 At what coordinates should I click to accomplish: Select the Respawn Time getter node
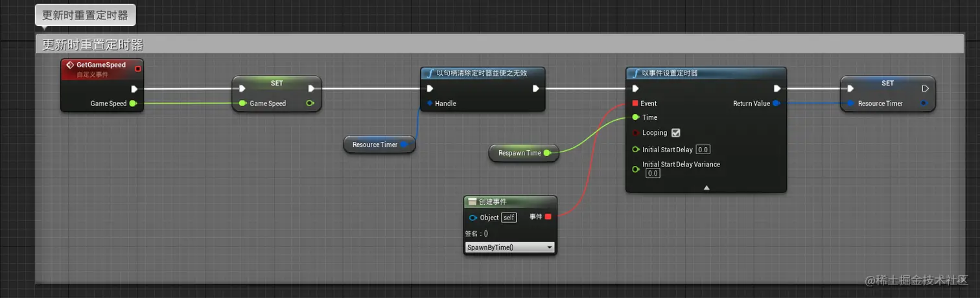[524, 153]
